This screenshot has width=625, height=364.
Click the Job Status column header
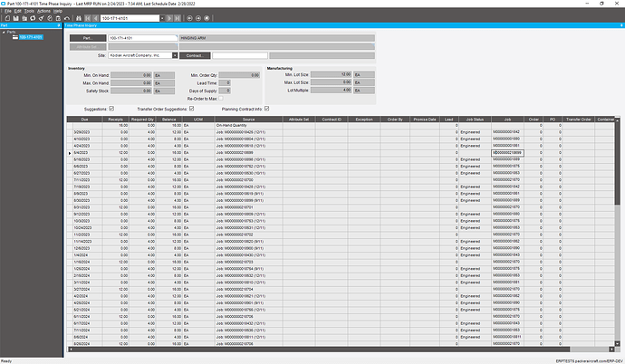pyautogui.click(x=475, y=120)
